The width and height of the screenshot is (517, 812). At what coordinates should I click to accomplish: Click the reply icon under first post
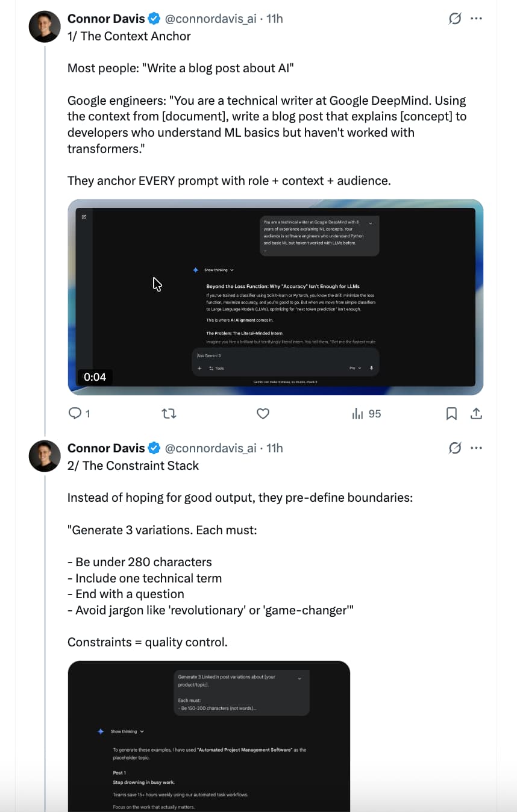pos(75,414)
